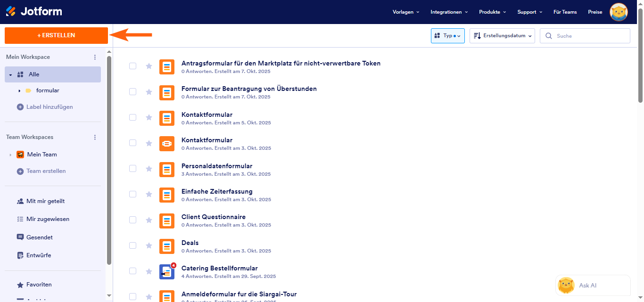This screenshot has width=644, height=302.
Task: Star the Kontaktformular created 5. Okt. 2025
Action: click(149, 117)
